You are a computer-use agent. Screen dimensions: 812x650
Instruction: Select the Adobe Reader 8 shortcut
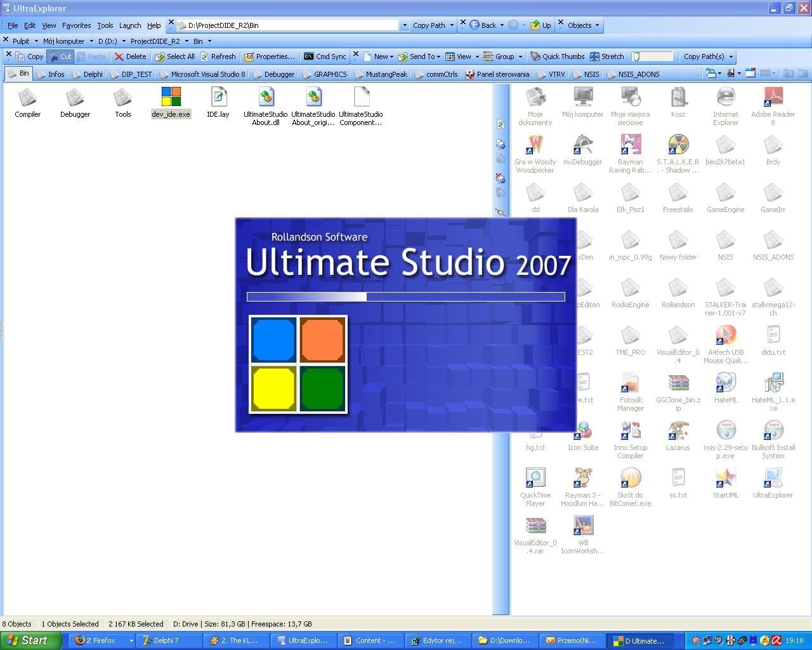point(773,107)
